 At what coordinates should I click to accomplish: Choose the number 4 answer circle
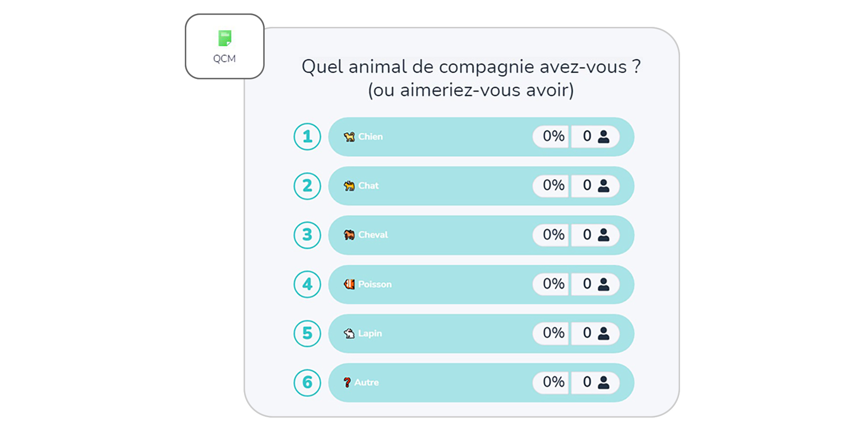coord(307,284)
